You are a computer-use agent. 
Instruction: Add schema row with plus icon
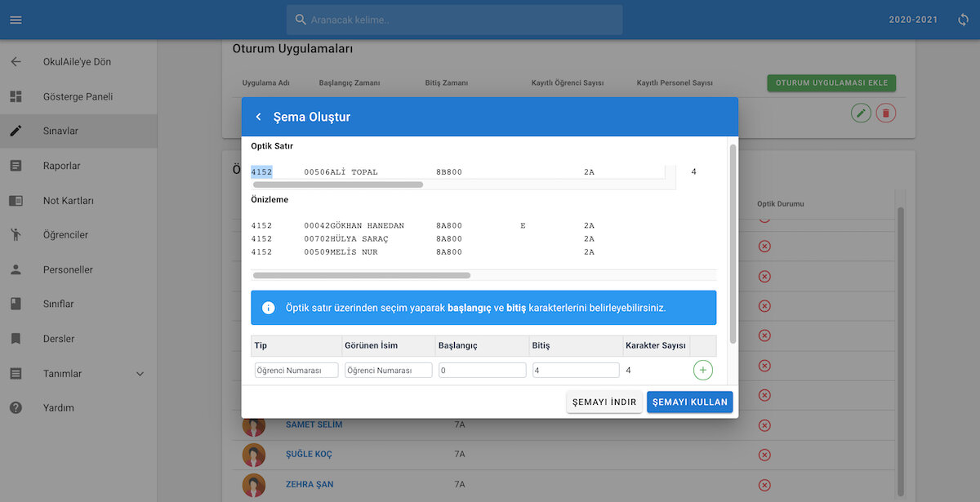[x=703, y=370]
